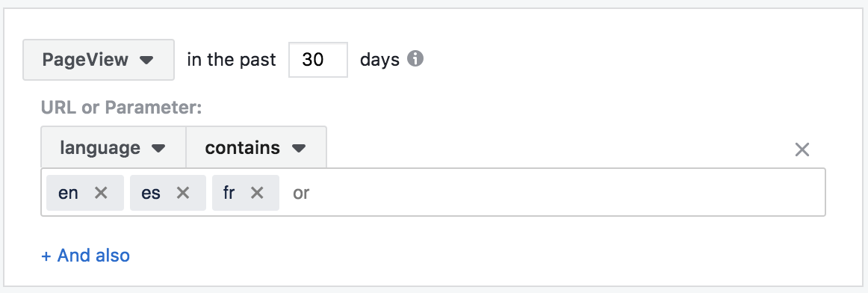Click the 'URL or Parameter:' label
Screen dimensions: 868x293
[121, 108]
